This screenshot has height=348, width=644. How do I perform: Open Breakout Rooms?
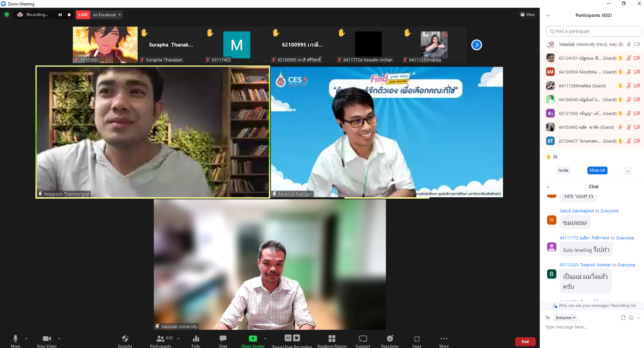(x=332, y=341)
